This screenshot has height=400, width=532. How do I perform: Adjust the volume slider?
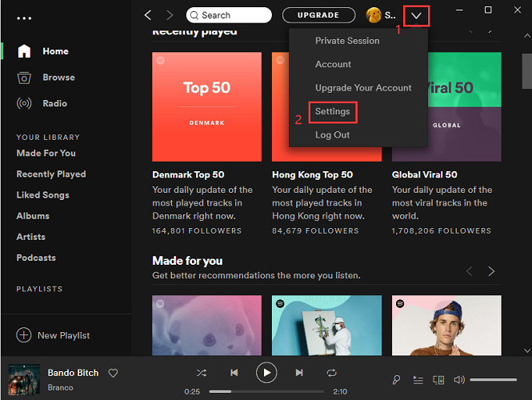(494, 380)
